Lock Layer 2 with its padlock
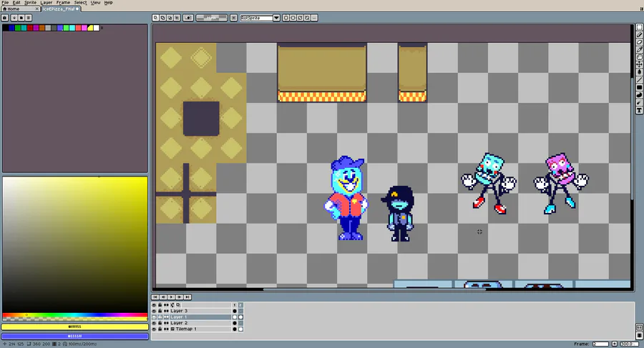 160,323
